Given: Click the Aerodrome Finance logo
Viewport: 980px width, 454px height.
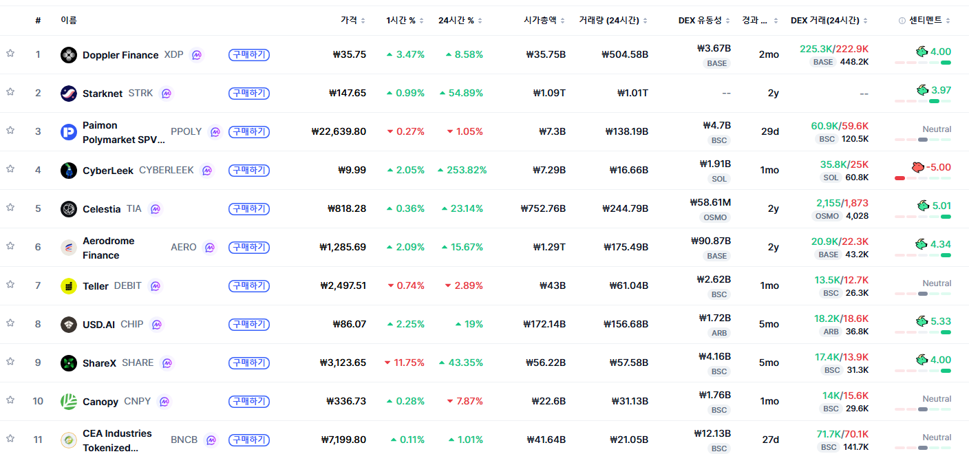Looking at the screenshot, I should [x=69, y=248].
